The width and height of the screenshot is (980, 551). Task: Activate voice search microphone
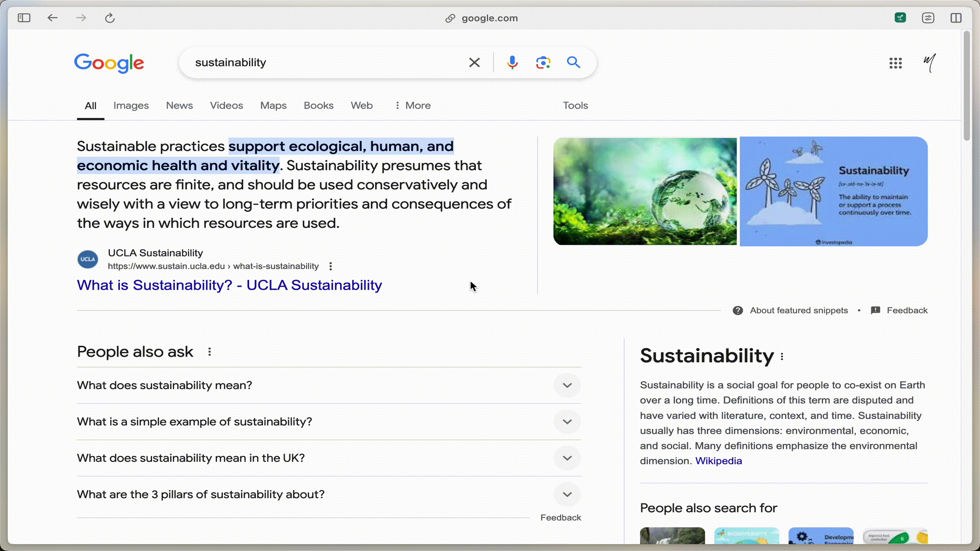(512, 62)
